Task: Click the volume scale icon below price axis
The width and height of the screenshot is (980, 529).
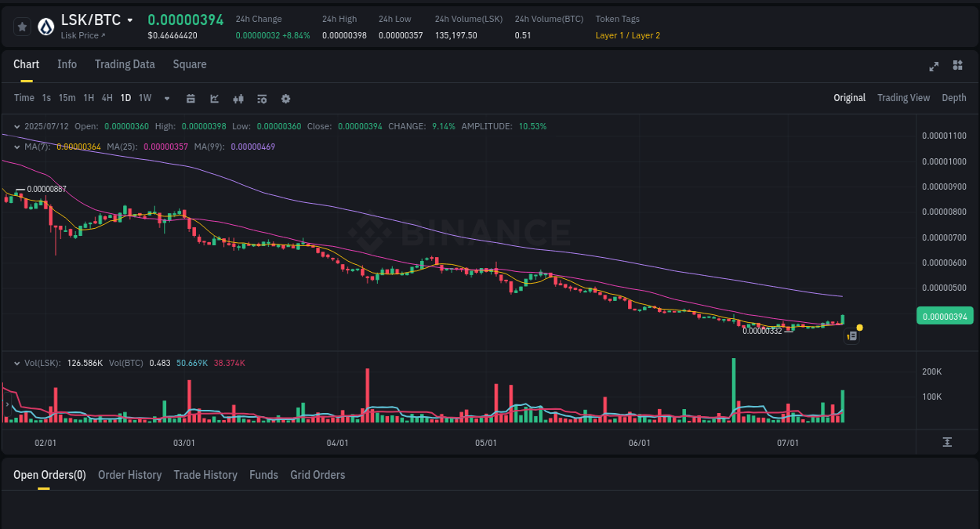Action: pyautogui.click(x=947, y=442)
